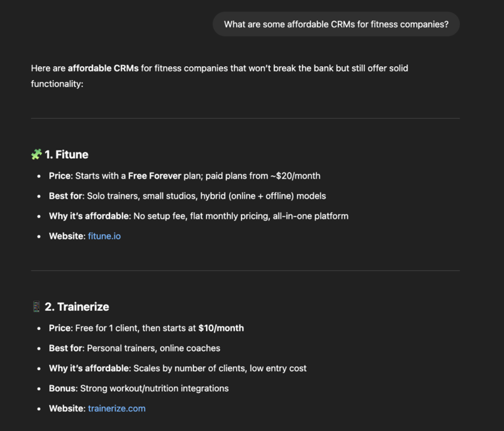The width and height of the screenshot is (504, 431).
Task: Click the '1. Fitune' heading
Action: (66, 155)
